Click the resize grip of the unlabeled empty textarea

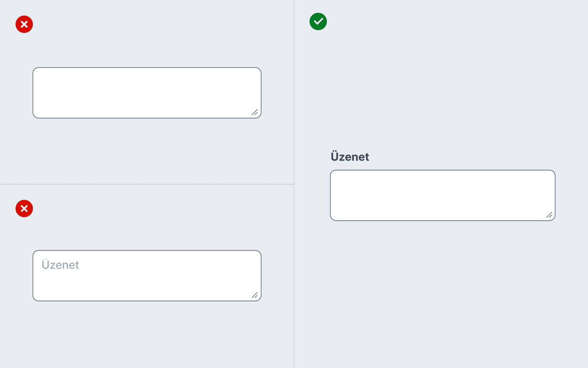tap(255, 113)
